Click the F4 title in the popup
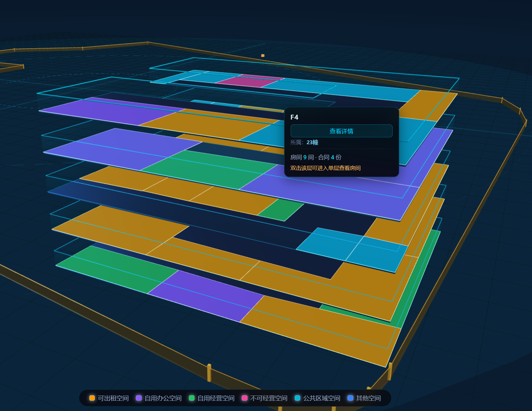This screenshot has width=532, height=411. coord(294,117)
